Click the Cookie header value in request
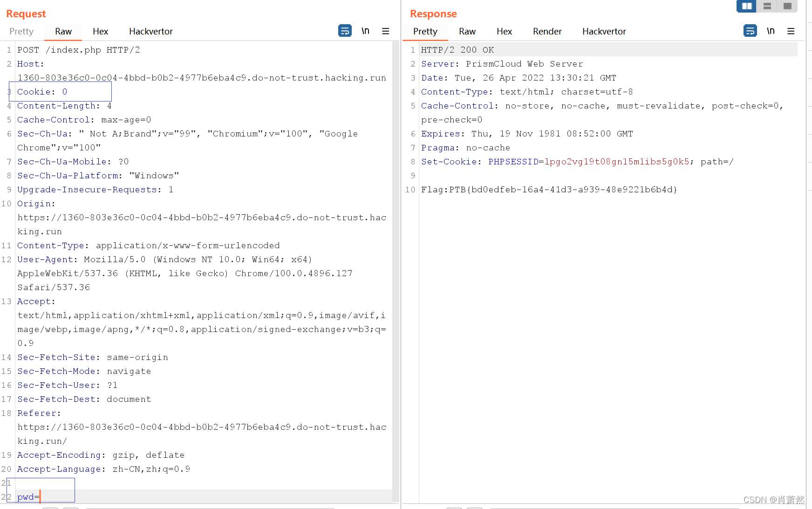This screenshot has width=812, height=509. coord(65,92)
